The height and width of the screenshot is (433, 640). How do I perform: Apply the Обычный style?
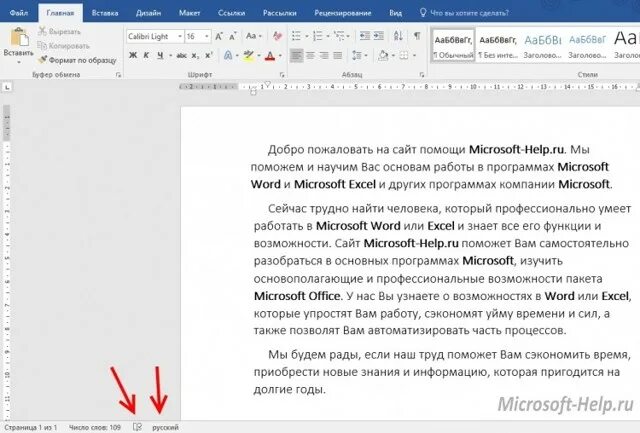pyautogui.click(x=453, y=45)
